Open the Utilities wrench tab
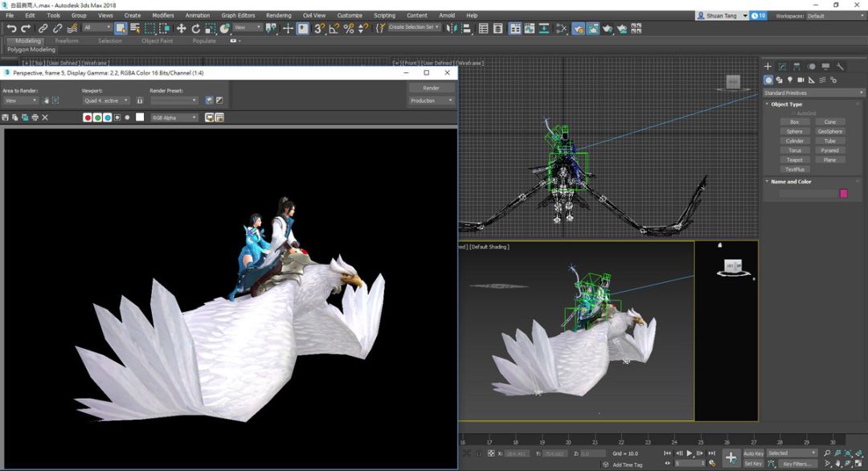The width and height of the screenshot is (868, 471). click(840, 67)
